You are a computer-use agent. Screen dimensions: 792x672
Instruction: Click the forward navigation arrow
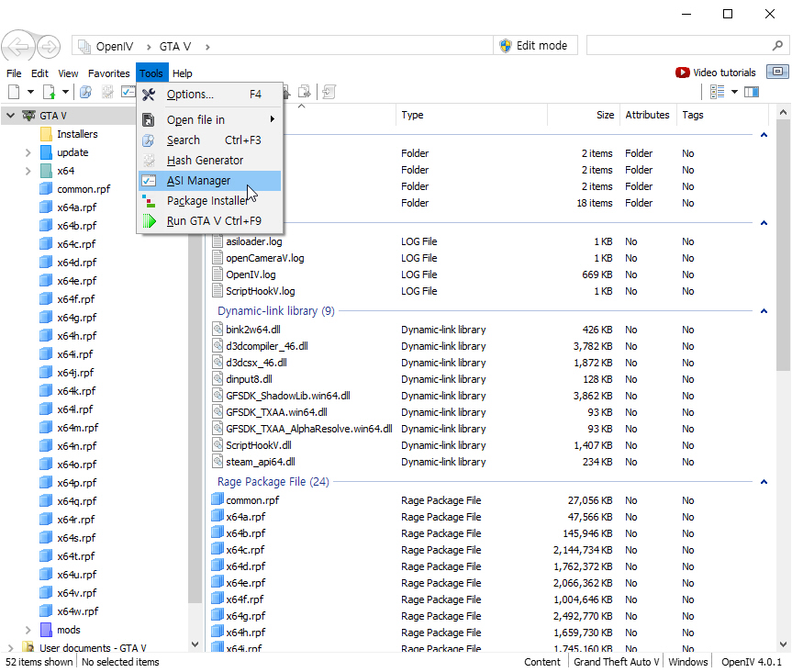tap(49, 47)
